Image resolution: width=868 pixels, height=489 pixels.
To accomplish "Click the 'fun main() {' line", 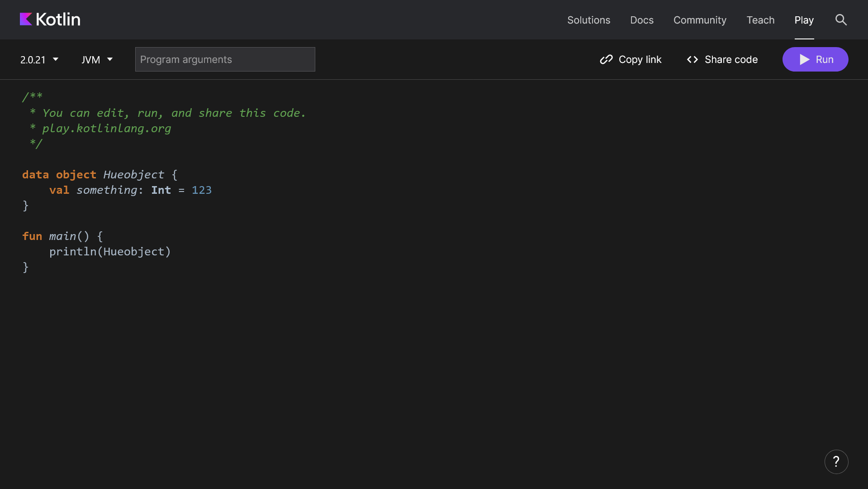I will click(62, 236).
